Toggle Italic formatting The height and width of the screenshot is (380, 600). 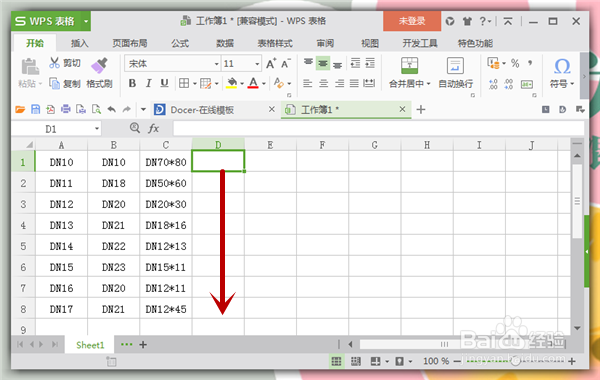148,83
